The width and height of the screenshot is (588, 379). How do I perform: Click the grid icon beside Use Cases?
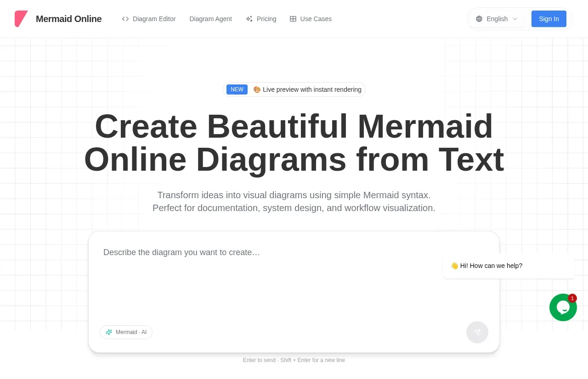click(293, 19)
